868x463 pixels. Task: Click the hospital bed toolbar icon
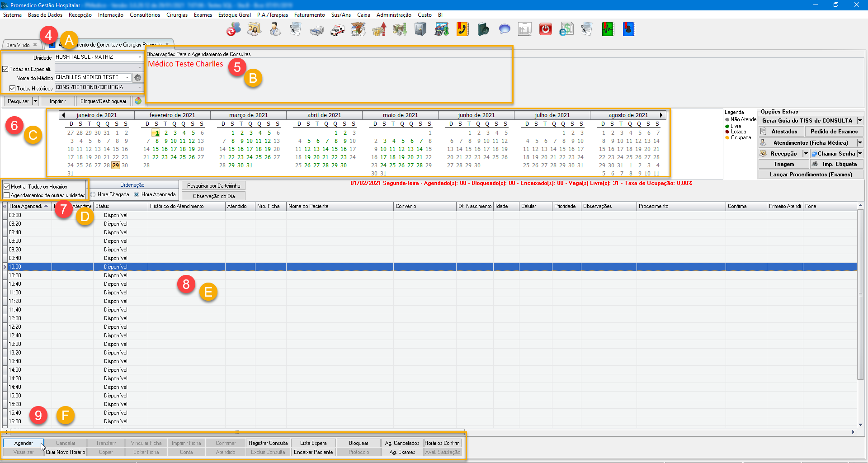click(x=316, y=30)
